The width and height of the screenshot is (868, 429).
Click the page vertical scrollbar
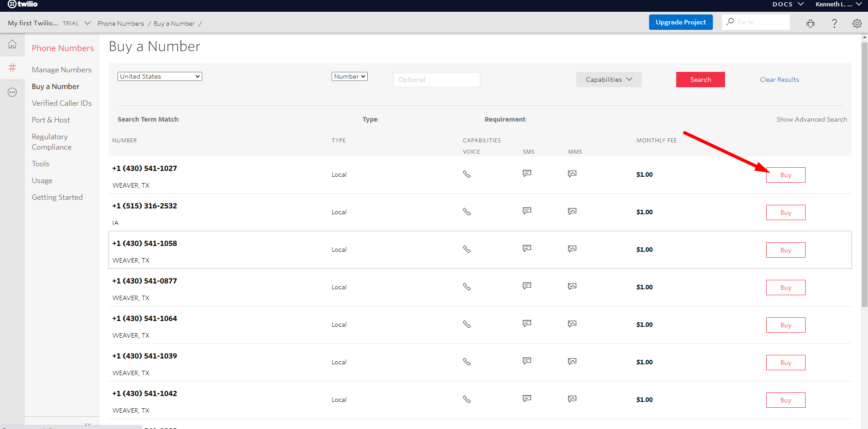click(x=864, y=174)
